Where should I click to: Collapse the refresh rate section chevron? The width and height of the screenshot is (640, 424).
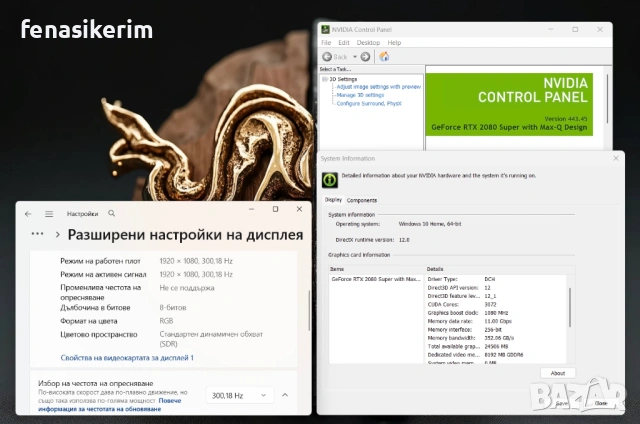click(285, 395)
